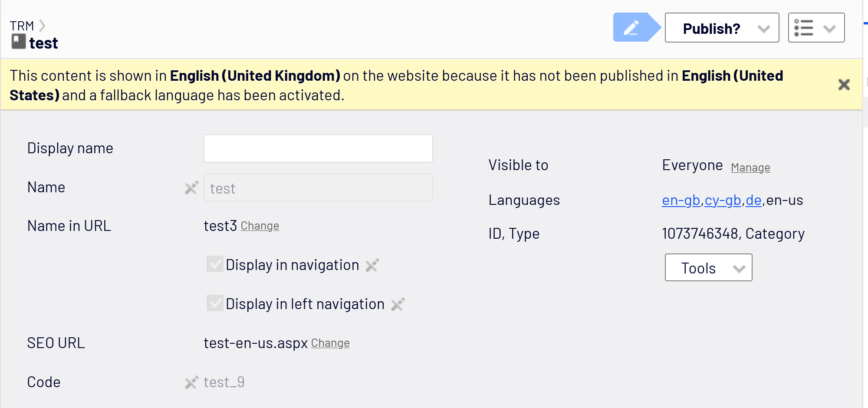Switch to the cy-gb language
Viewport: 868px width, 408px height.
[723, 200]
